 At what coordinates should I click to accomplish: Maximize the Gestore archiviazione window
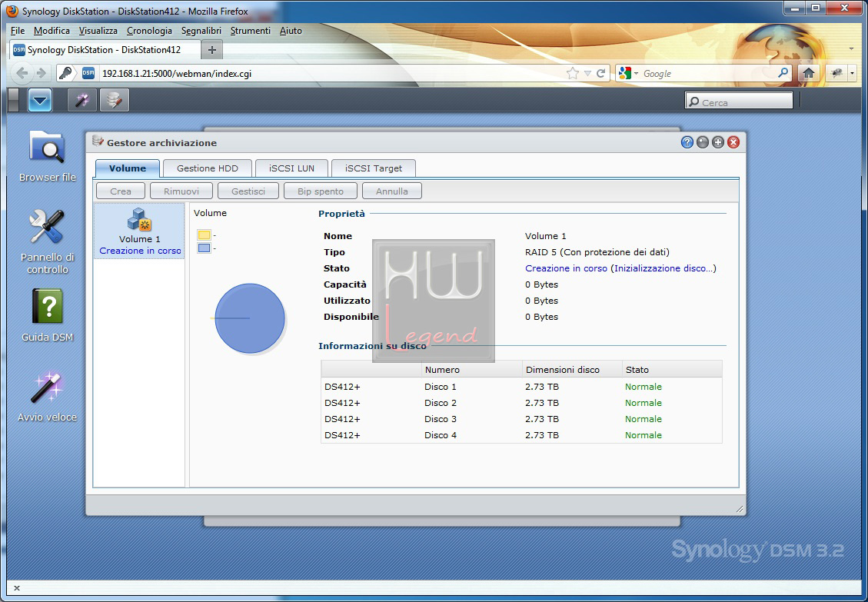tap(718, 142)
